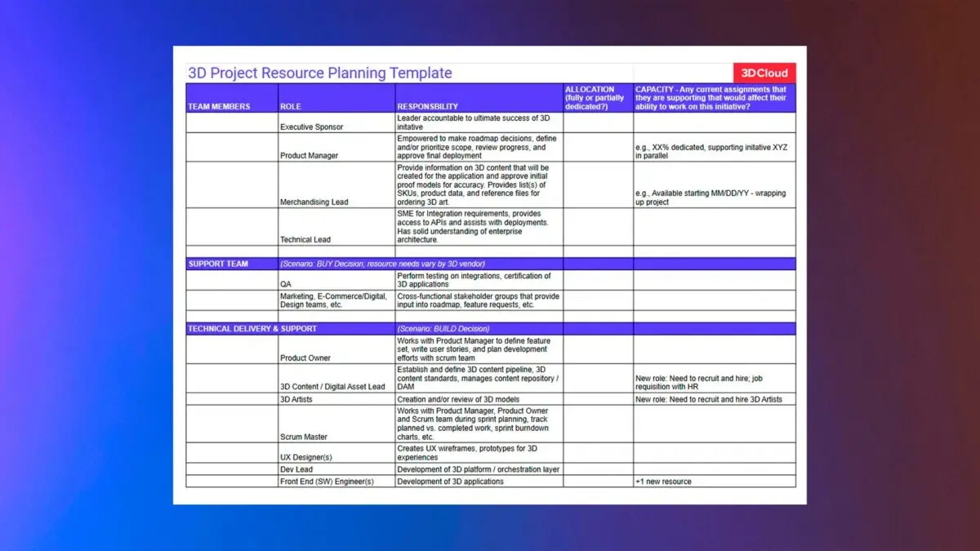This screenshot has height=551, width=980.
Task: Select "Development of 3D platform / orchestration layer" cell
Action: [479, 469]
